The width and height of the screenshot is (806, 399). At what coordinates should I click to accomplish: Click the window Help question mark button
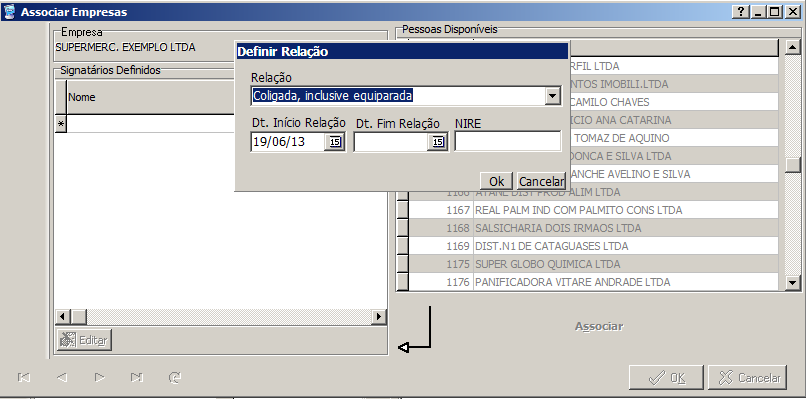point(740,12)
